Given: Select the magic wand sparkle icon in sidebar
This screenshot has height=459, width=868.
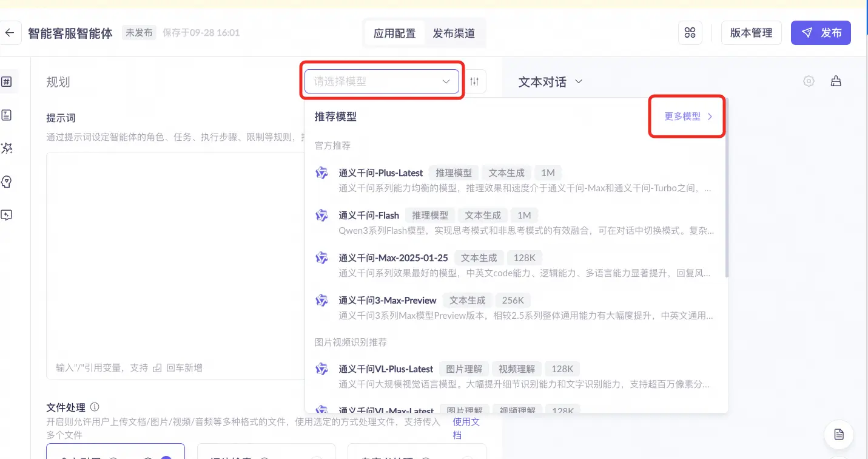Looking at the screenshot, I should coord(7,148).
